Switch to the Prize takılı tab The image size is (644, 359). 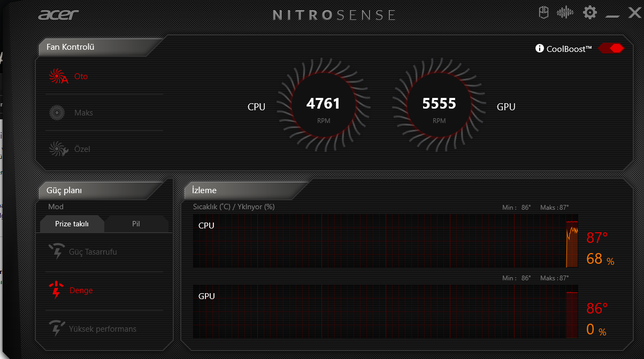(72, 224)
